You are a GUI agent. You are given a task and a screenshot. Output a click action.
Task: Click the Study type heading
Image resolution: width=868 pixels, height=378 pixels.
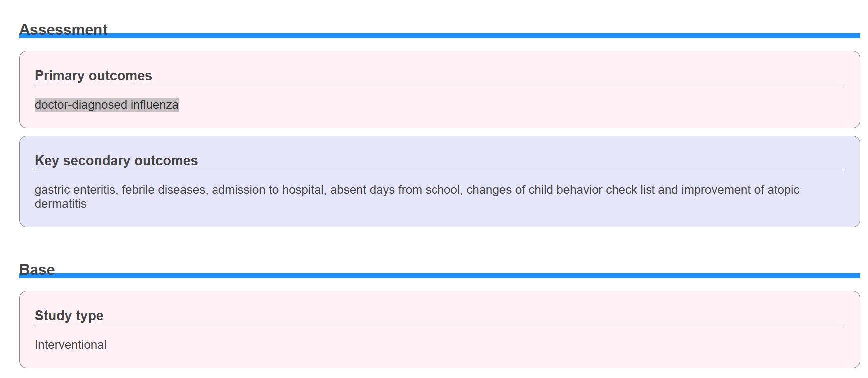69,316
